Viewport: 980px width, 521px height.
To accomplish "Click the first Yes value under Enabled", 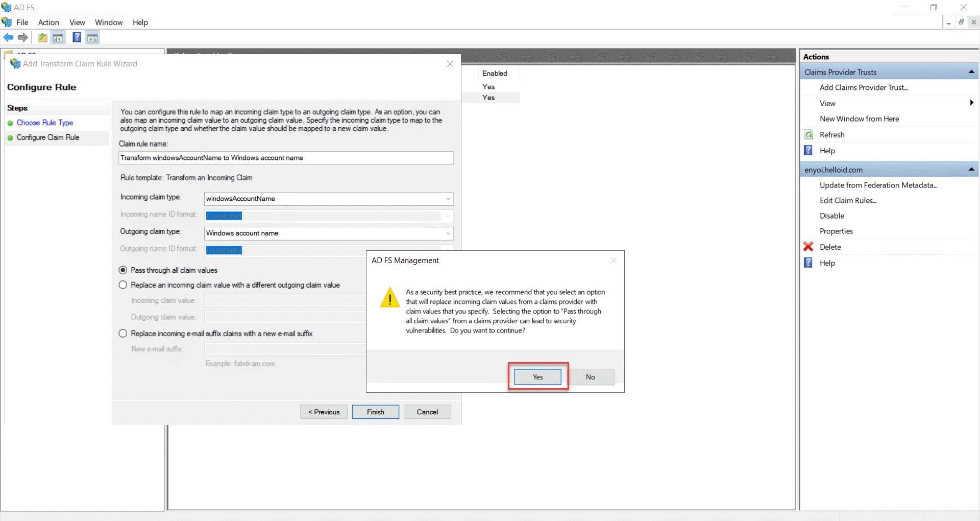I will click(488, 86).
